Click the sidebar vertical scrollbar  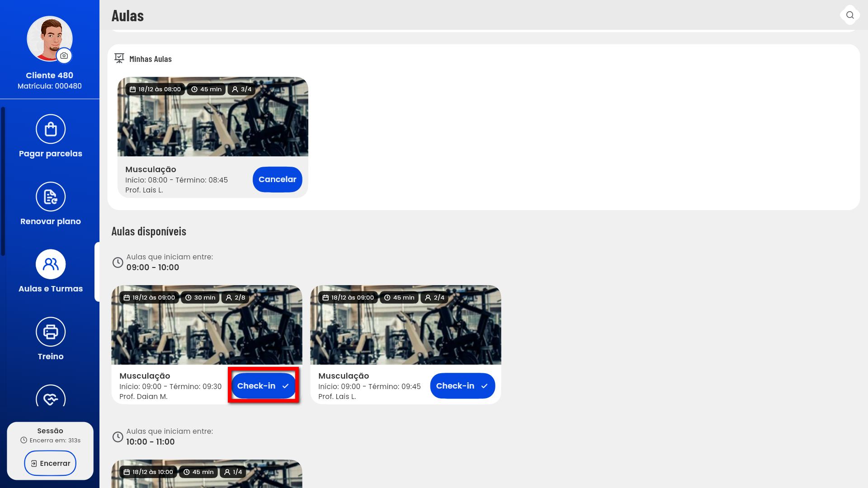pyautogui.click(x=3, y=181)
